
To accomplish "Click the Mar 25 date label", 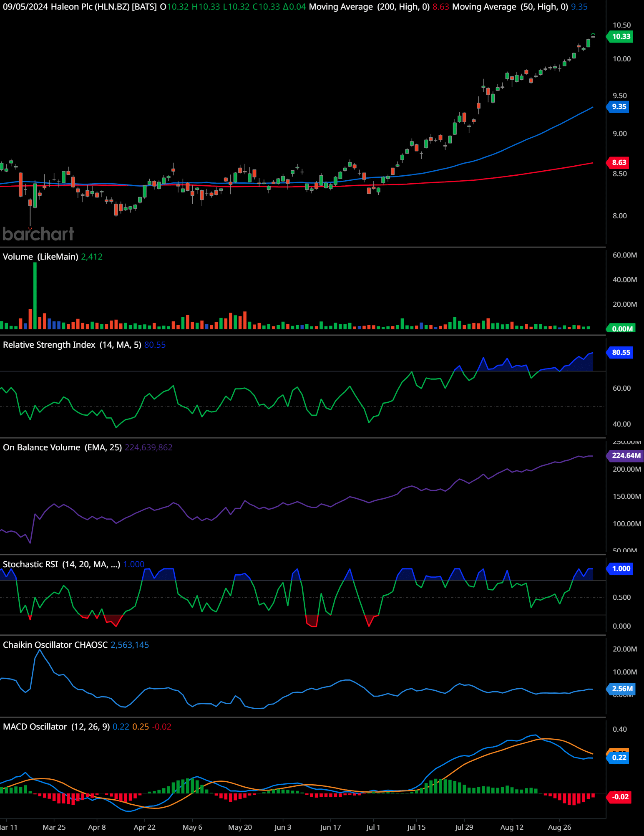I will pos(54,827).
